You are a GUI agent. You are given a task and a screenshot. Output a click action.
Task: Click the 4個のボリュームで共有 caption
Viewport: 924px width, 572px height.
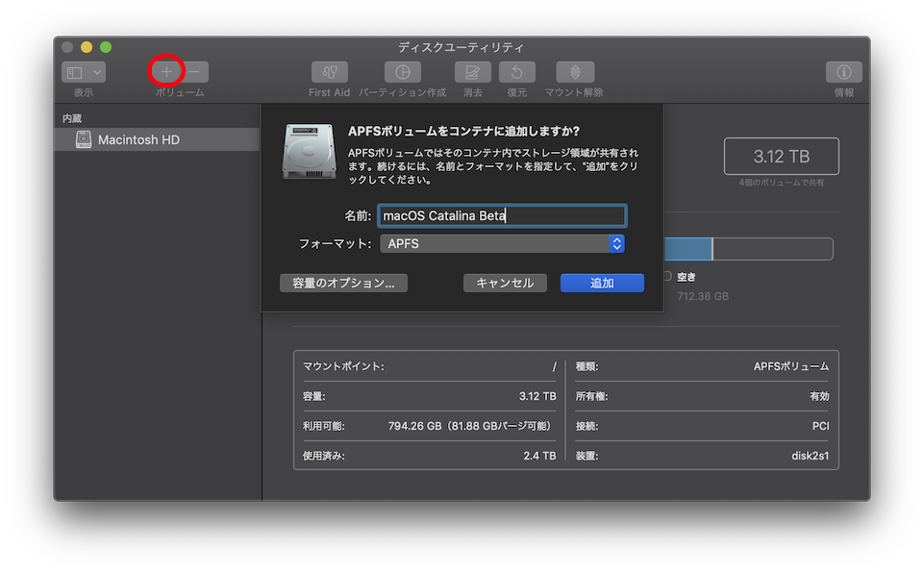pos(782,184)
